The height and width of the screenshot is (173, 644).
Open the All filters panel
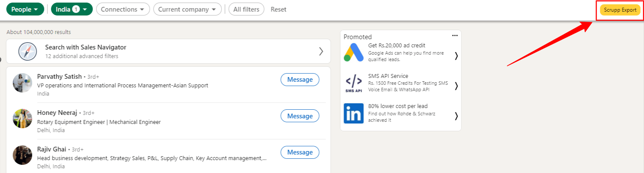coord(246,9)
